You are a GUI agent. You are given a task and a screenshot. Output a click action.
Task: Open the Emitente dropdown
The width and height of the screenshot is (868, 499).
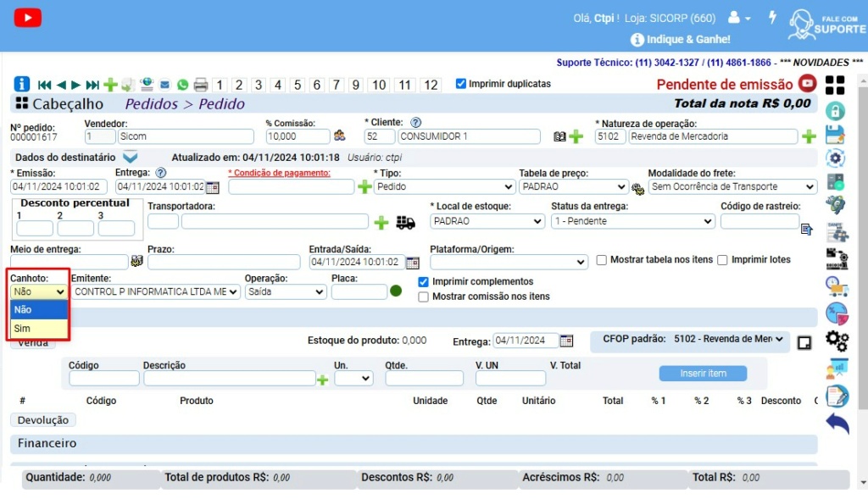coord(156,292)
